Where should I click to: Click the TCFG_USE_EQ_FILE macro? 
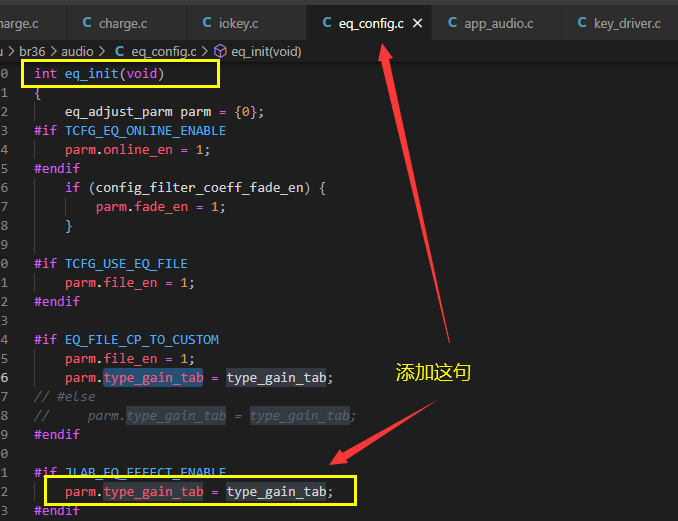[126, 264]
